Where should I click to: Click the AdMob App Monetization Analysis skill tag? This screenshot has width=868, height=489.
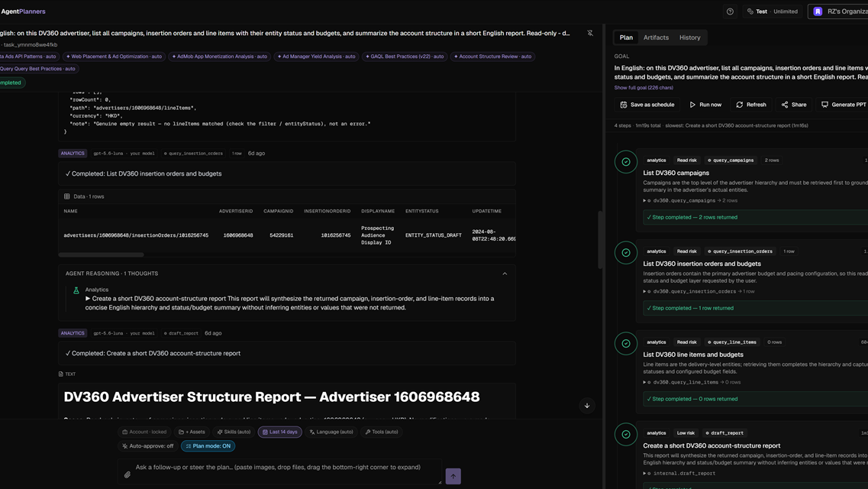pyautogui.click(x=220, y=57)
